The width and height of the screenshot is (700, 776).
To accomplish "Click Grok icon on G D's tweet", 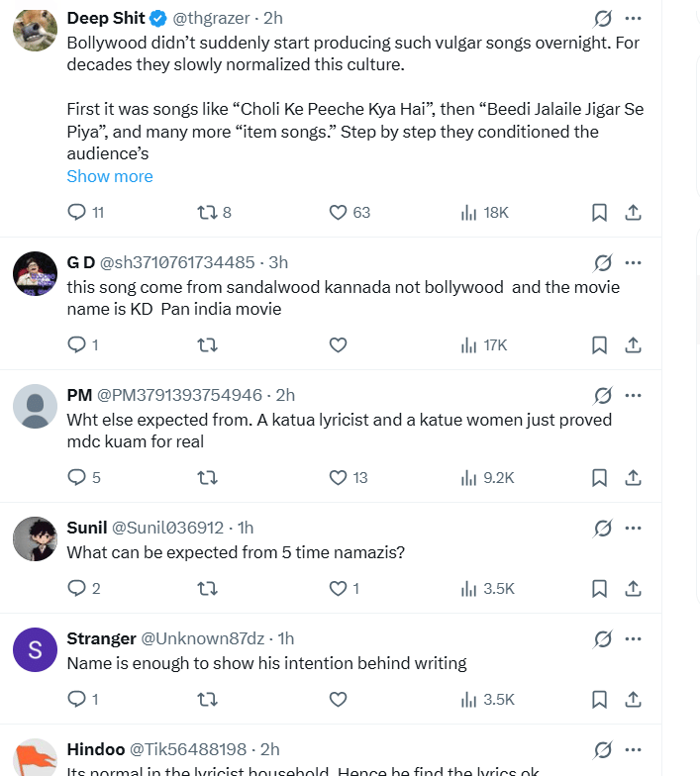I will (x=602, y=262).
